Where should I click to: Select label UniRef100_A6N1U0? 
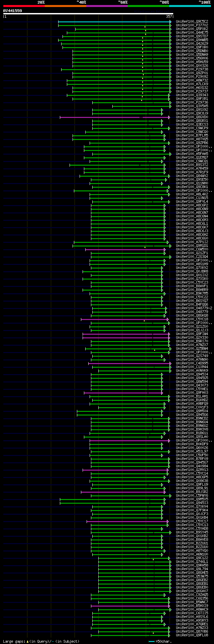pyautogui.click(x=192, y=554)
